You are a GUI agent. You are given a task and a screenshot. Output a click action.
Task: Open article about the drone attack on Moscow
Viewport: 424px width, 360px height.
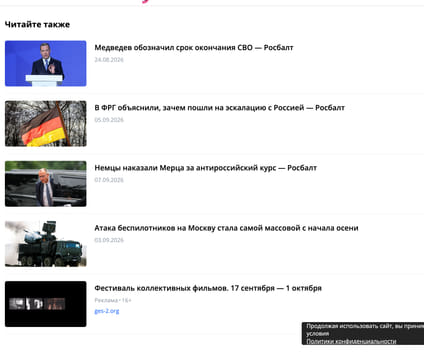click(x=226, y=228)
